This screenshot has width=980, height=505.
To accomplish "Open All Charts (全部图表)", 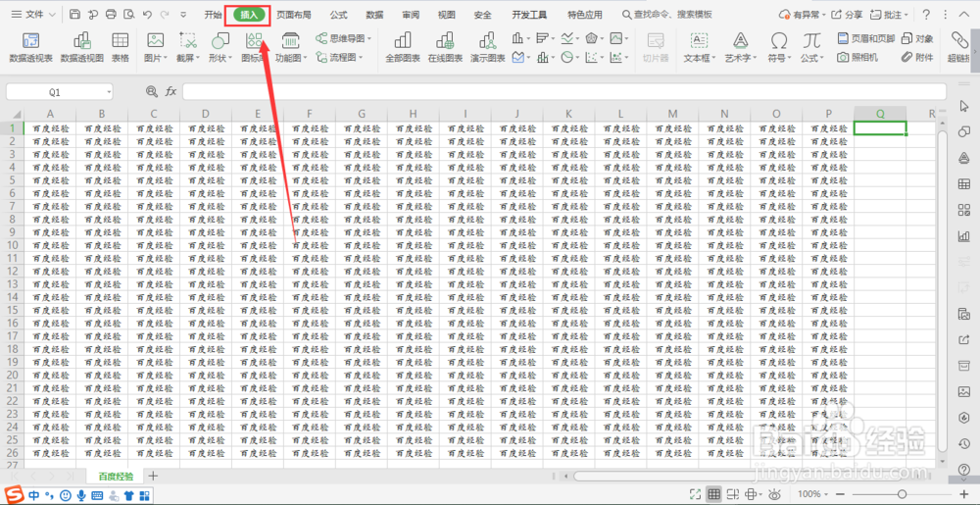I will [x=403, y=48].
